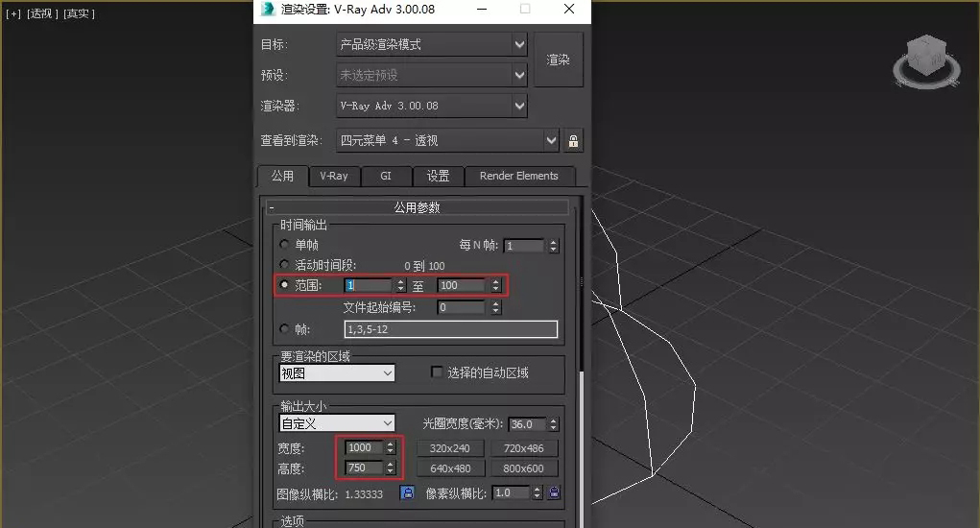Collapse the 公用参数 rollout
Screen dimensions: 980x528
pyautogui.click(x=417, y=207)
